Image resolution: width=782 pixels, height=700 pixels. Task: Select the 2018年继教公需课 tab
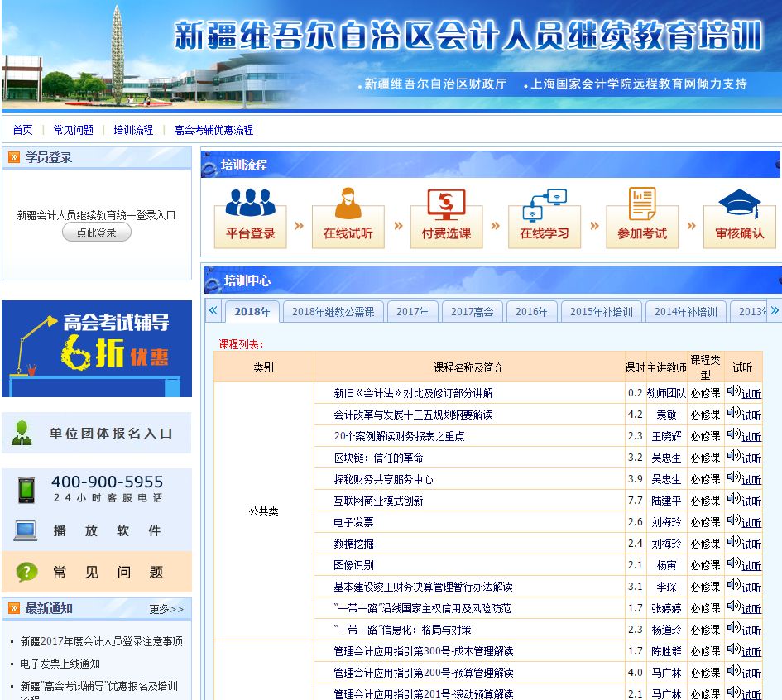[333, 312]
